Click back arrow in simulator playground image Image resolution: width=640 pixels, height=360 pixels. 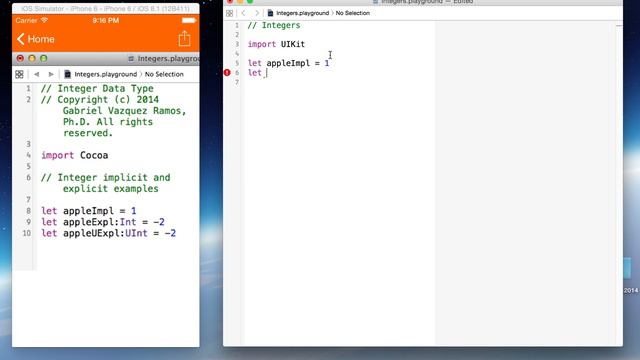pos(37,74)
